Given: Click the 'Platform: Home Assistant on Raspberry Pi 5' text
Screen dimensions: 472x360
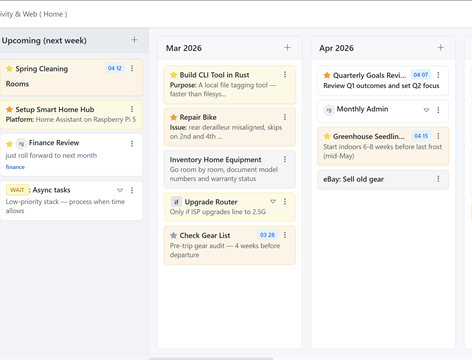Looking at the screenshot, I should click(71, 119).
